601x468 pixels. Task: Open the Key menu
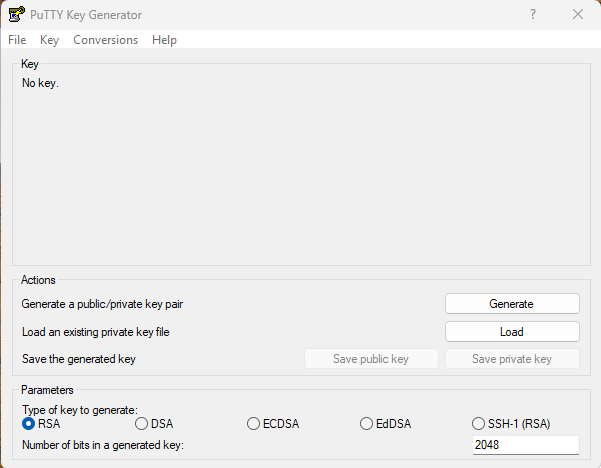coord(49,40)
